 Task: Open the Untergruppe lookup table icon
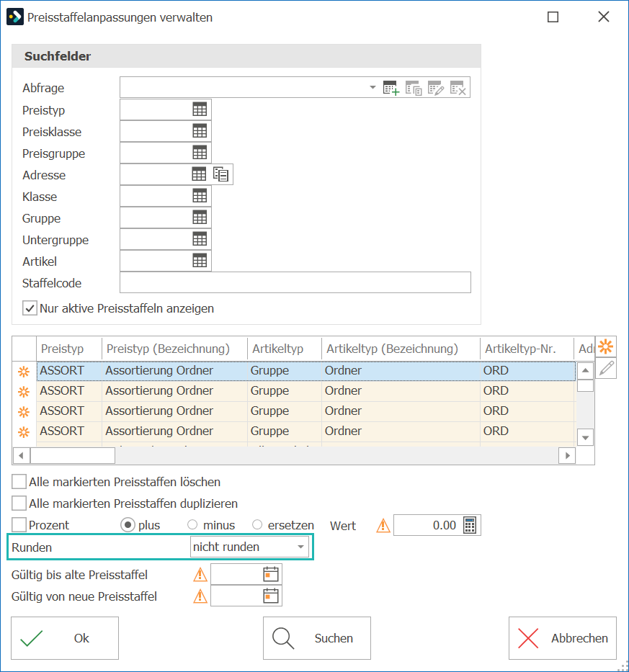[x=200, y=239]
